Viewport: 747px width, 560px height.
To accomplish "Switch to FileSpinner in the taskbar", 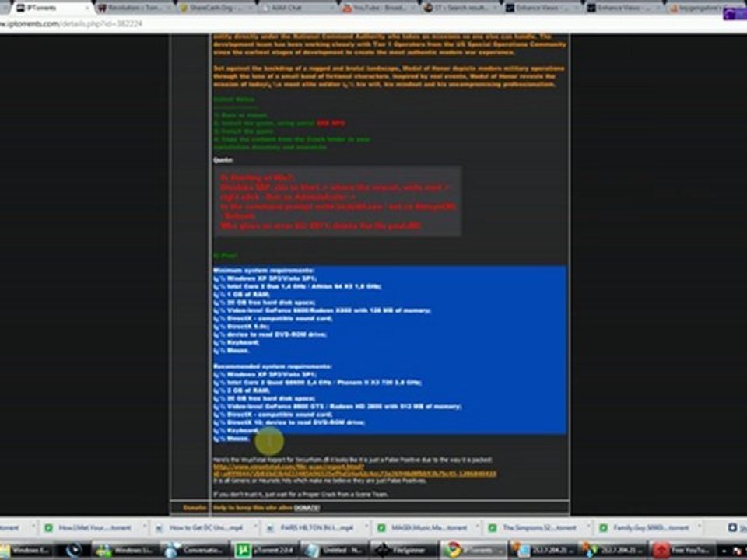I will (x=403, y=551).
